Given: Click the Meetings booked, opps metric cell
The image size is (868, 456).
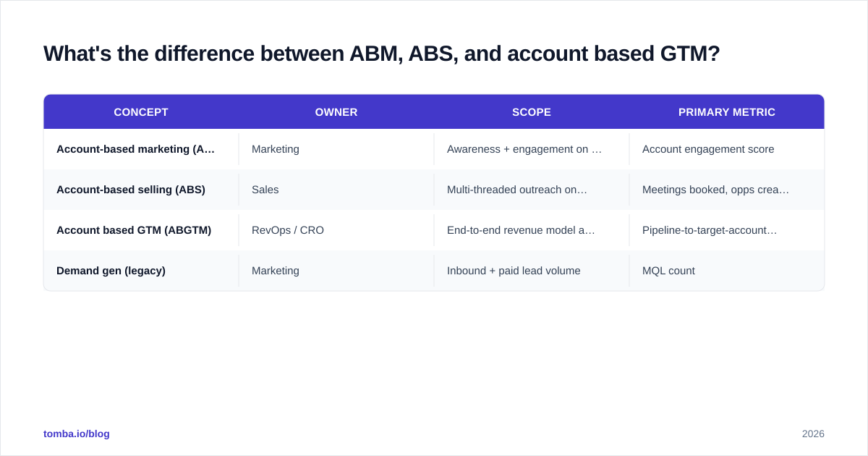Looking at the screenshot, I should [x=727, y=190].
